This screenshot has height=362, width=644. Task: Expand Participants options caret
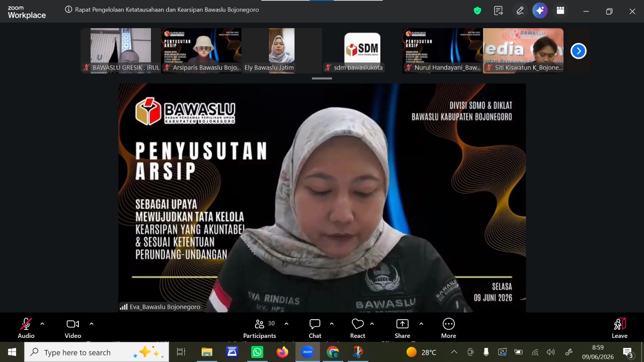point(286,324)
